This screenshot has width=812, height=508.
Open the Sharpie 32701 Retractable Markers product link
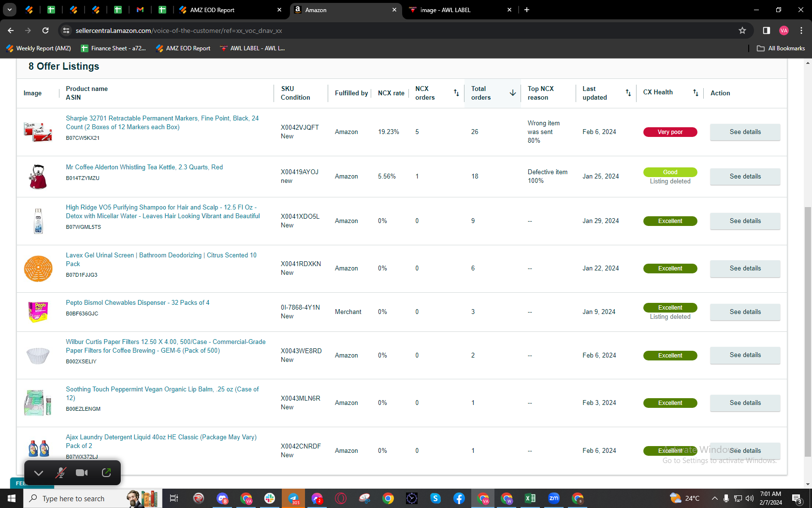point(162,122)
